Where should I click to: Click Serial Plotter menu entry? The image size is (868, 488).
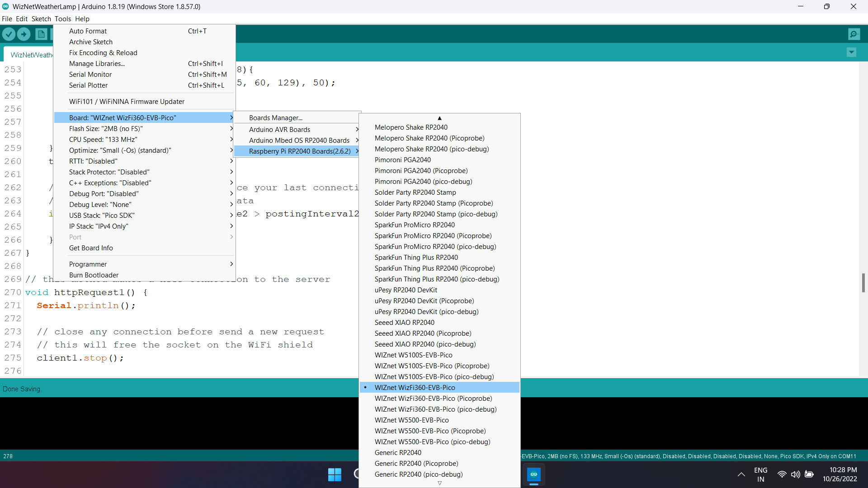coord(88,85)
